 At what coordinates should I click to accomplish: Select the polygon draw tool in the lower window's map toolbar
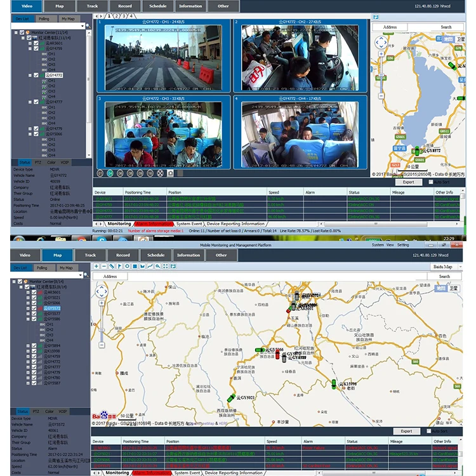[142, 266]
